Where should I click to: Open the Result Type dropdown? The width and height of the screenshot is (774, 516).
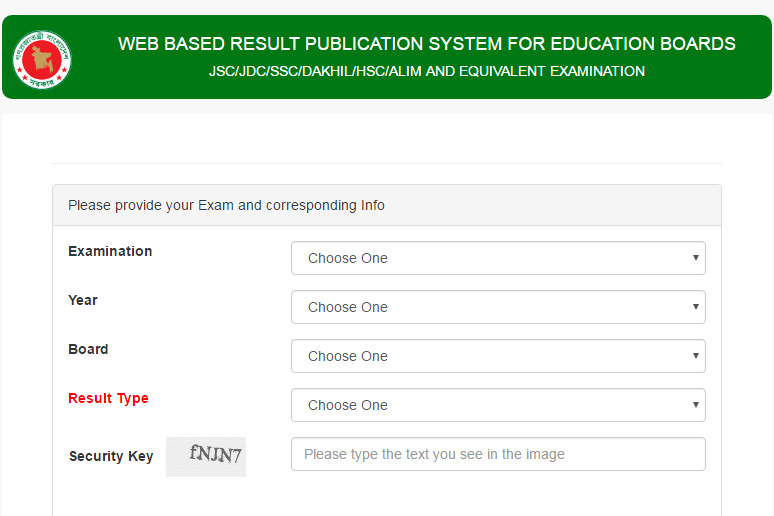[x=498, y=404]
